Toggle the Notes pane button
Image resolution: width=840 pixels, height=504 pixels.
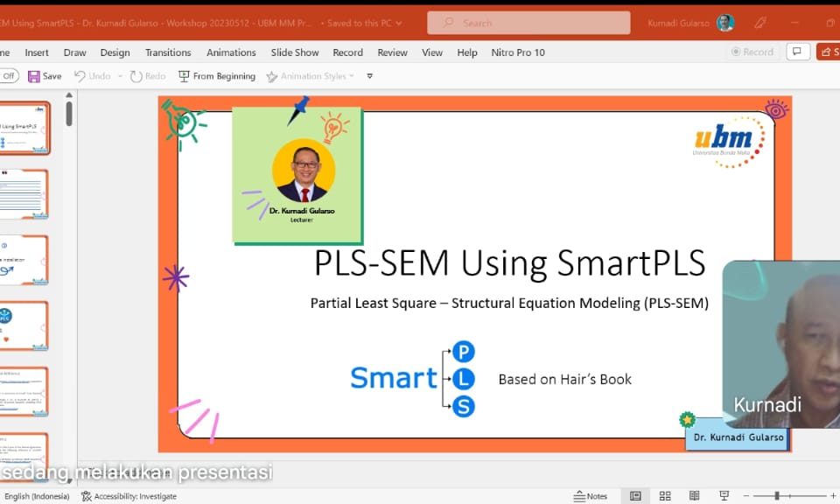pyautogui.click(x=591, y=496)
